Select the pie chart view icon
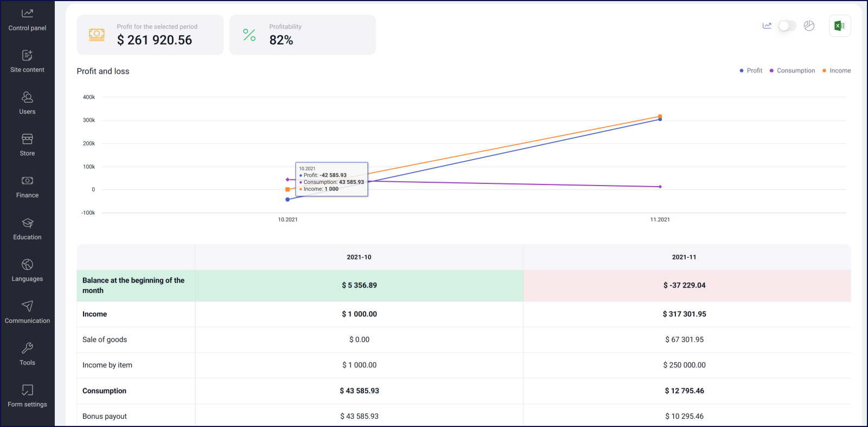The width and height of the screenshot is (868, 427). 809,26
